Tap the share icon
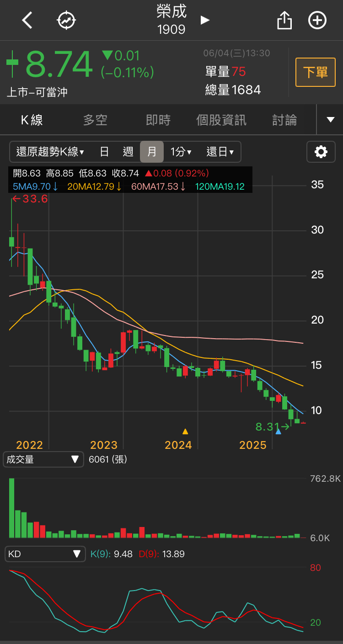 284,21
